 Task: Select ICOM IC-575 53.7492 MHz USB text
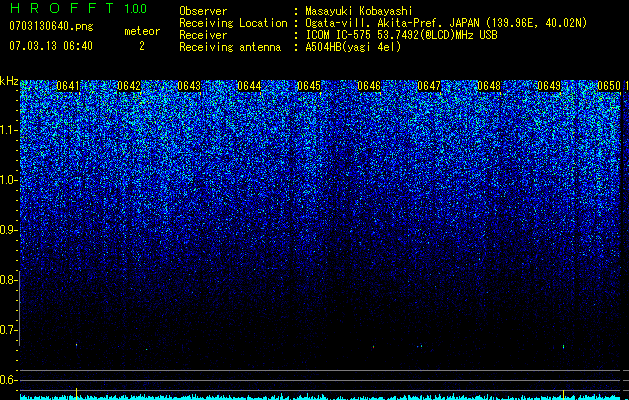tap(402, 35)
